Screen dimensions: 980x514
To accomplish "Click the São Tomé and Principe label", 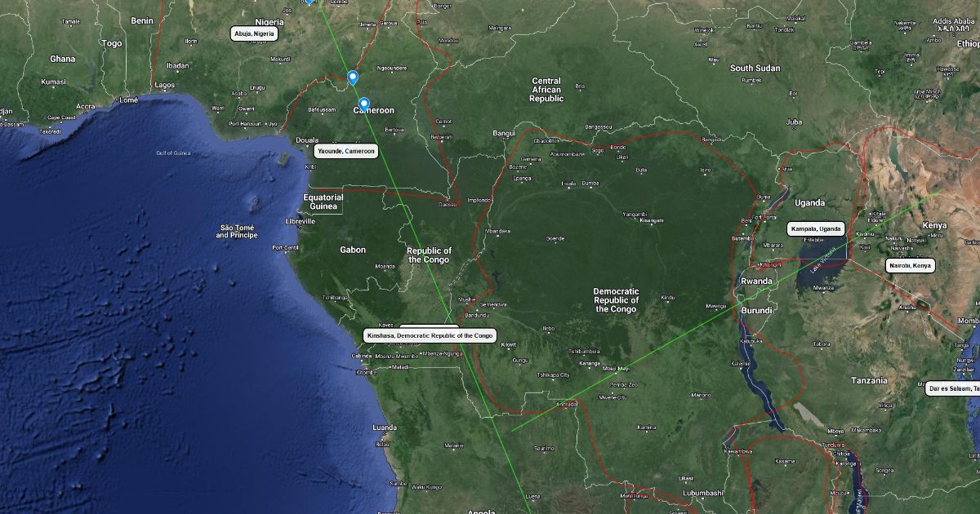I will [x=237, y=231].
